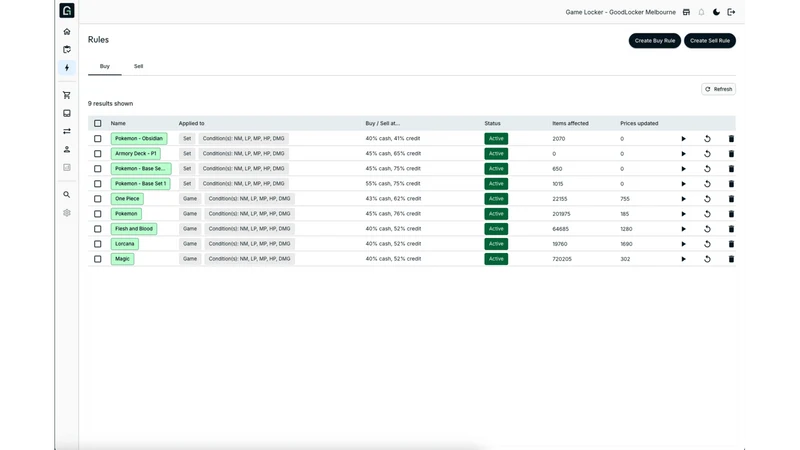Open the settings gear sidebar icon
The width and height of the screenshot is (800, 450).
[67, 213]
